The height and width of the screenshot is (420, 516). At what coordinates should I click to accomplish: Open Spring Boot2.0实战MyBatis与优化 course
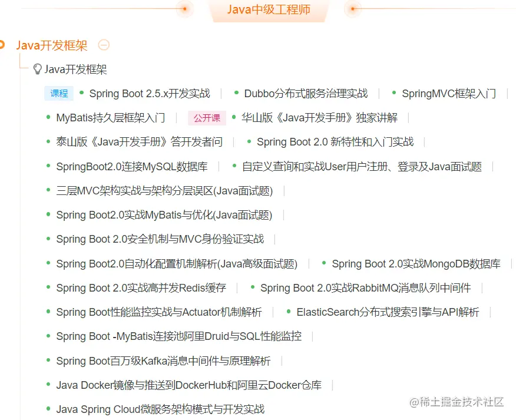[164, 215]
